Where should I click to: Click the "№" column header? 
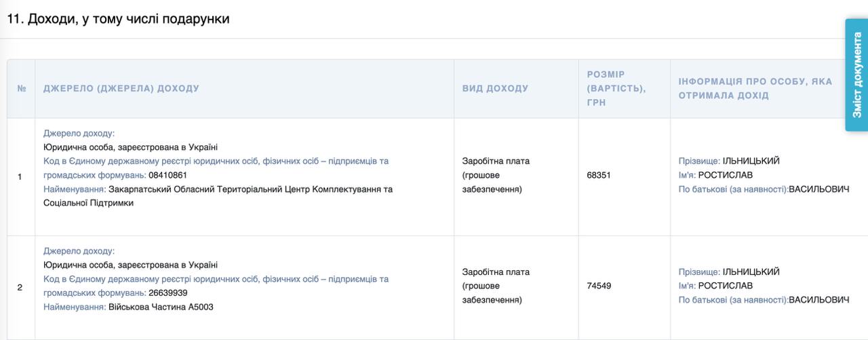[x=21, y=89]
